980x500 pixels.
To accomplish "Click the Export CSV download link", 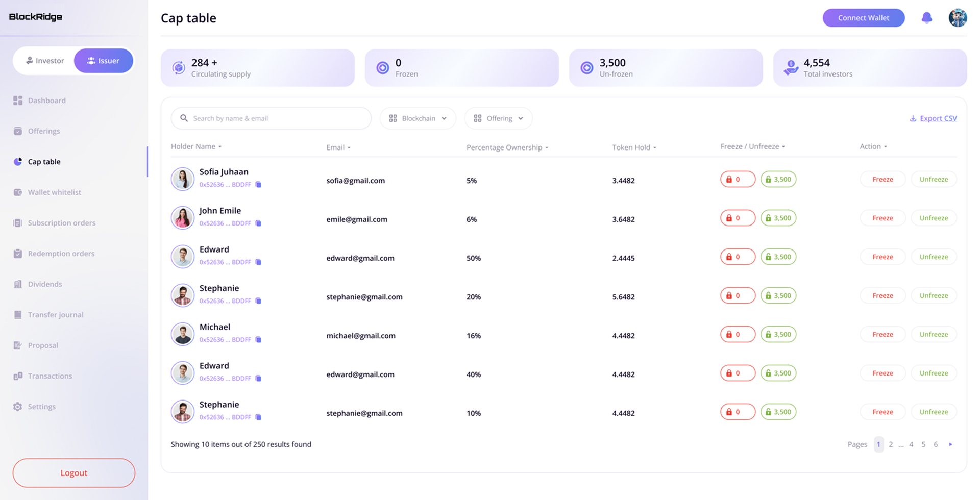I will pos(933,118).
